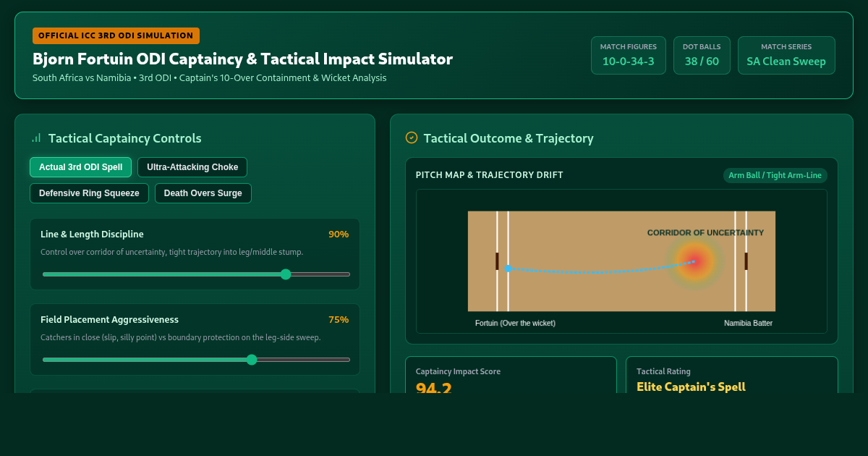
Task: Select the Ultra-Attacking Choke preset
Action: point(192,167)
